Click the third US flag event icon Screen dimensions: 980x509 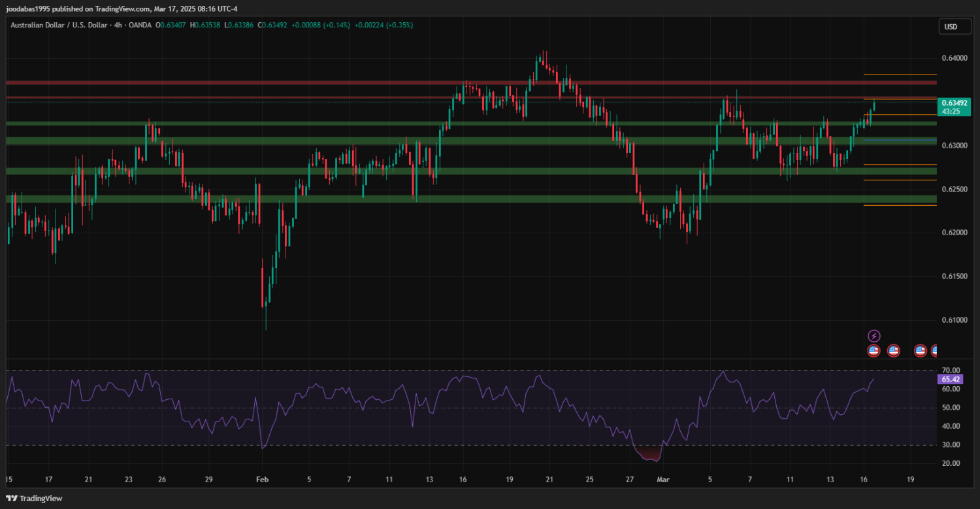(921, 351)
